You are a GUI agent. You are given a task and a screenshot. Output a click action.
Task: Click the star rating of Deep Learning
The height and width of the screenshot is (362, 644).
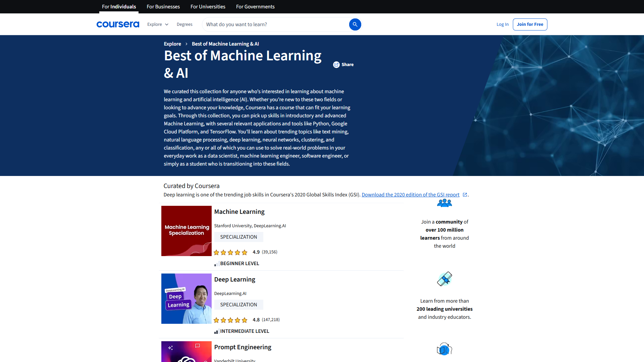pyautogui.click(x=230, y=320)
